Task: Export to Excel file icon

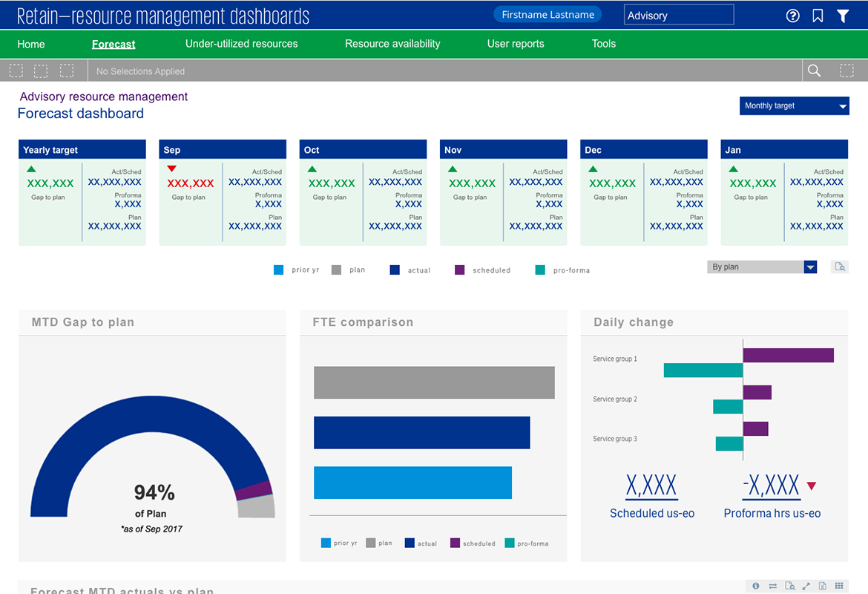Action: 823,586
